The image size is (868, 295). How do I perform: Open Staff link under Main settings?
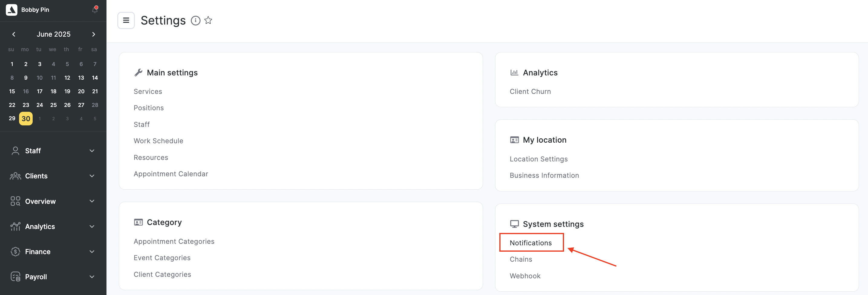click(x=142, y=124)
